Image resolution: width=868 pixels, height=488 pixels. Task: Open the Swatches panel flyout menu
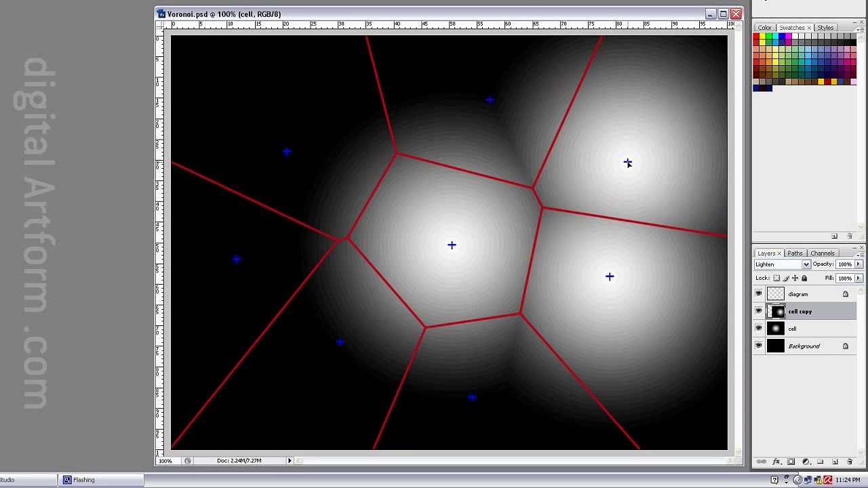coord(861,30)
